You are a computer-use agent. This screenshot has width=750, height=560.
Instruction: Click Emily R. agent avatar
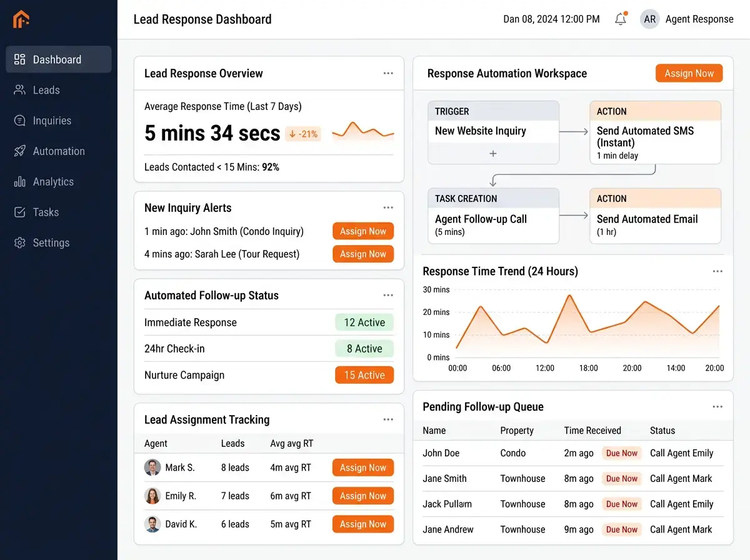(152, 496)
